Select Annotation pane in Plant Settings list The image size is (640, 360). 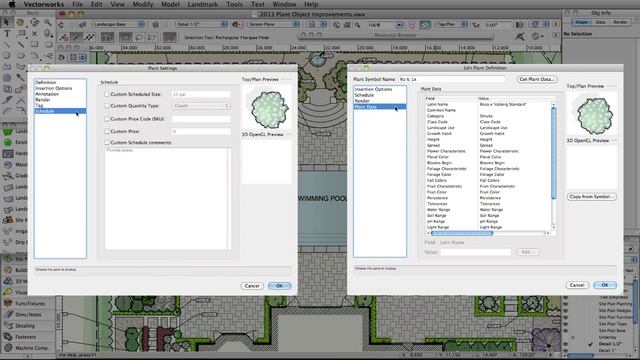click(47, 94)
